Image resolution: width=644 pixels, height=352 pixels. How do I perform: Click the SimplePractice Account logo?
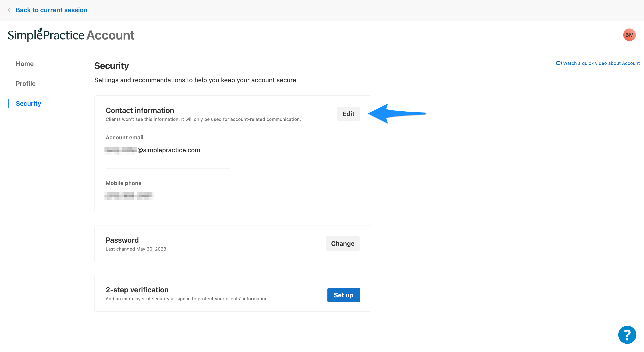[71, 35]
